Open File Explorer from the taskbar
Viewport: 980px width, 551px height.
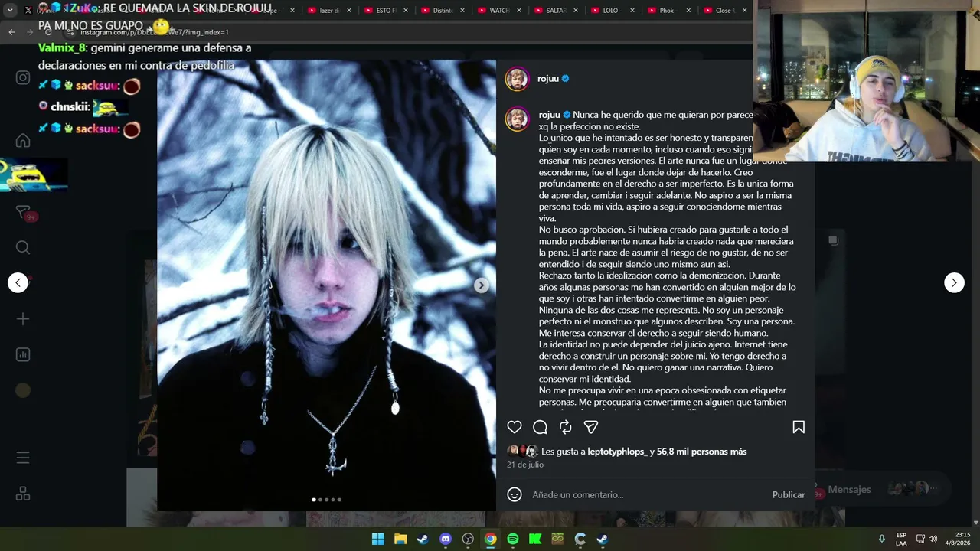400,539
